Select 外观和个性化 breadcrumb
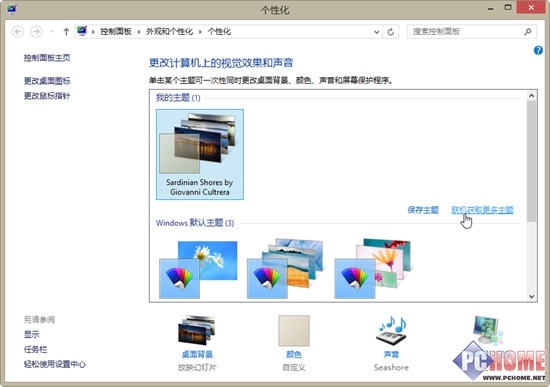550x387 pixels. coord(169,32)
